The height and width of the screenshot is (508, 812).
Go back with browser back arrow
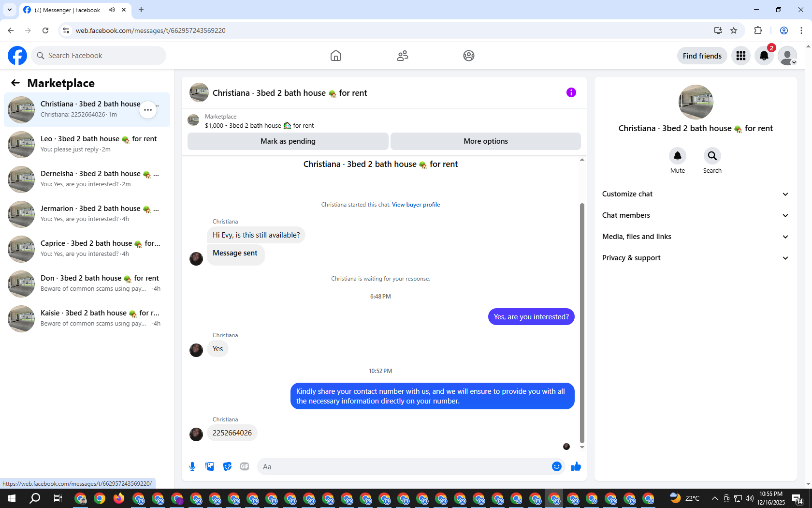coord(11,30)
